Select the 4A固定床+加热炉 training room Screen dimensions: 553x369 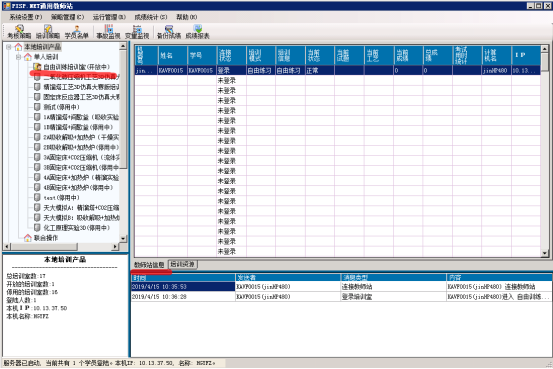tap(81, 177)
